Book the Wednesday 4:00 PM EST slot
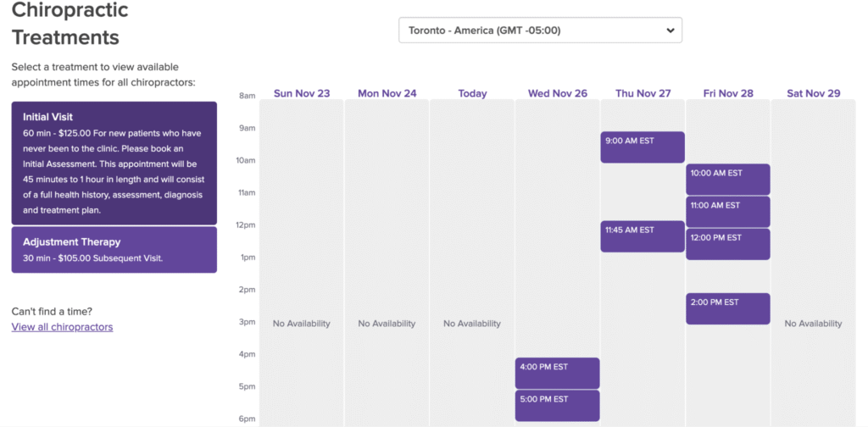868x427 pixels. click(x=557, y=374)
